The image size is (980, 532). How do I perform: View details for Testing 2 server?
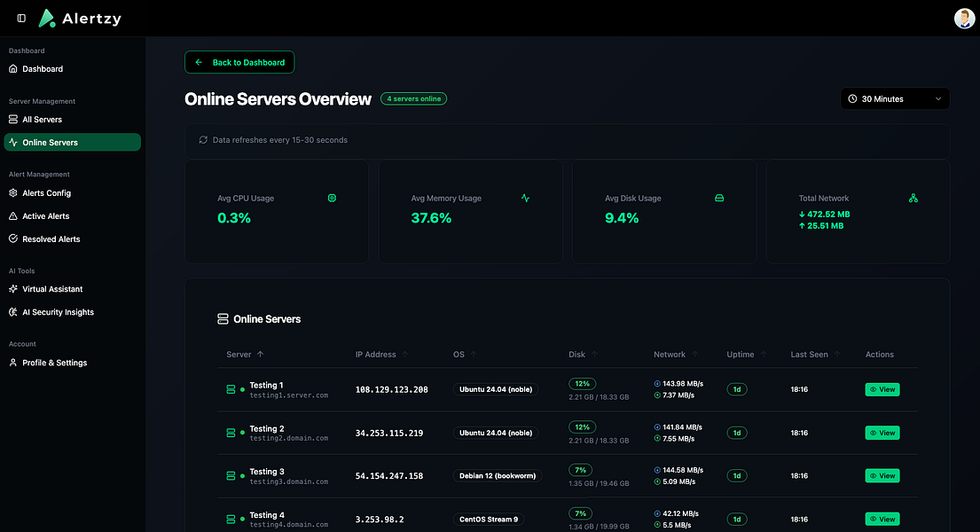coord(882,433)
